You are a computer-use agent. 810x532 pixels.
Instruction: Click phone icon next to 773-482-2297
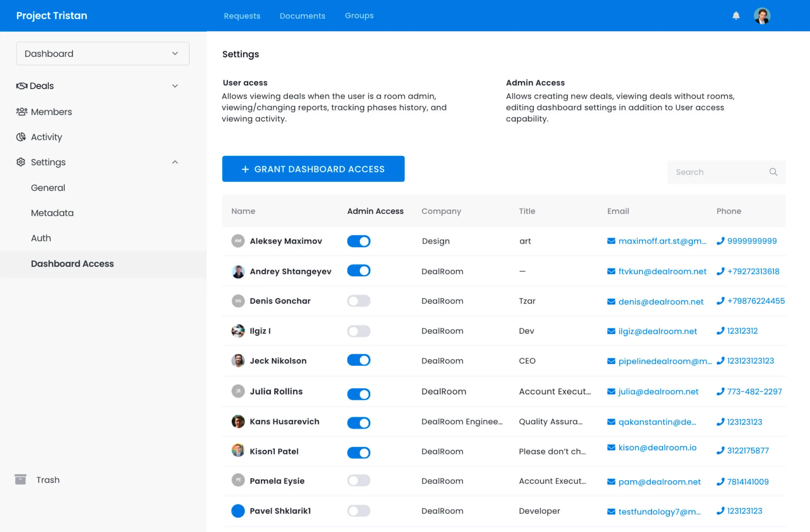coord(720,391)
